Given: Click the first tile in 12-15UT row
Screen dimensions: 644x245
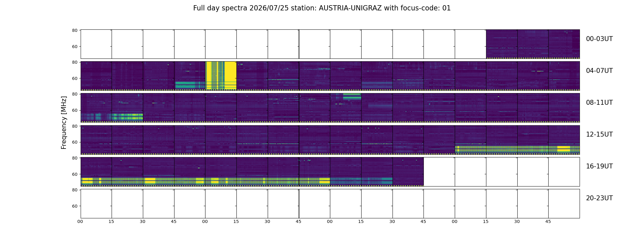Looking at the screenshot, I should [96, 140].
